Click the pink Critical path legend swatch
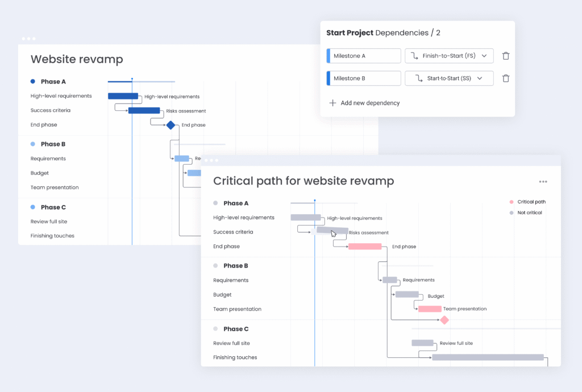Viewport: 582px width, 392px height. pyautogui.click(x=512, y=202)
